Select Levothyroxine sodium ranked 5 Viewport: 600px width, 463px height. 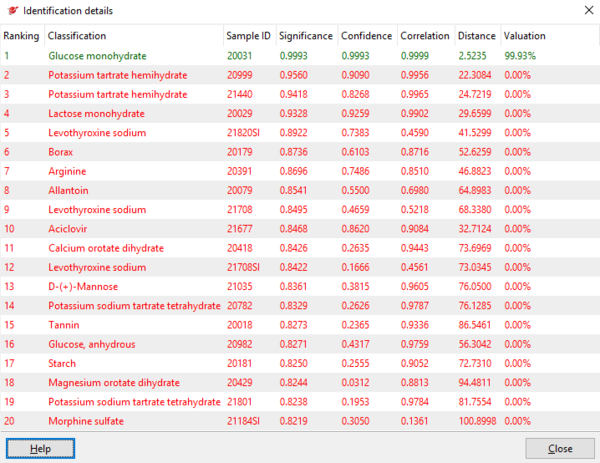pos(300,133)
